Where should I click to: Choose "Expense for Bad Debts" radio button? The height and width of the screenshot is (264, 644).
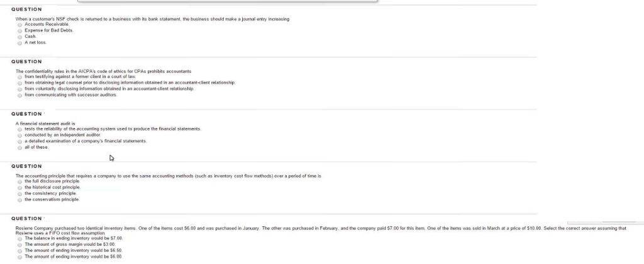point(19,30)
